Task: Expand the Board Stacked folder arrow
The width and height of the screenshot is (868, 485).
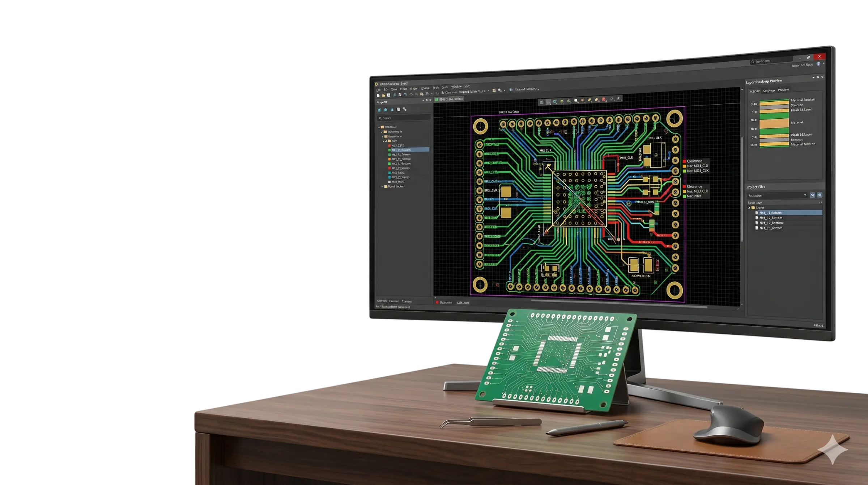Action: (382, 186)
